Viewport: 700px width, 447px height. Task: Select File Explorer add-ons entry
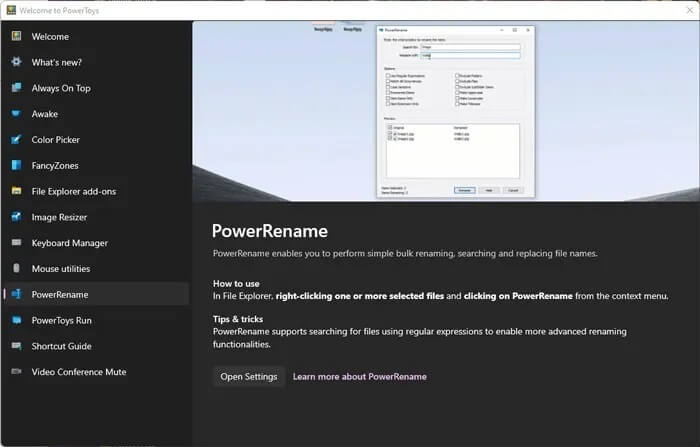[95, 192]
